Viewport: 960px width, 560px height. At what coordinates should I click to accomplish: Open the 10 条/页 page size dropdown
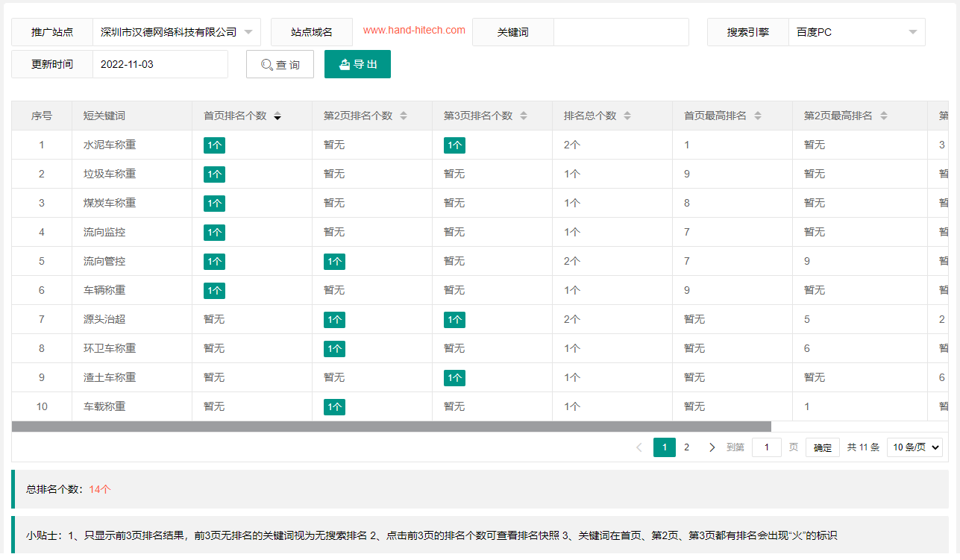point(914,447)
